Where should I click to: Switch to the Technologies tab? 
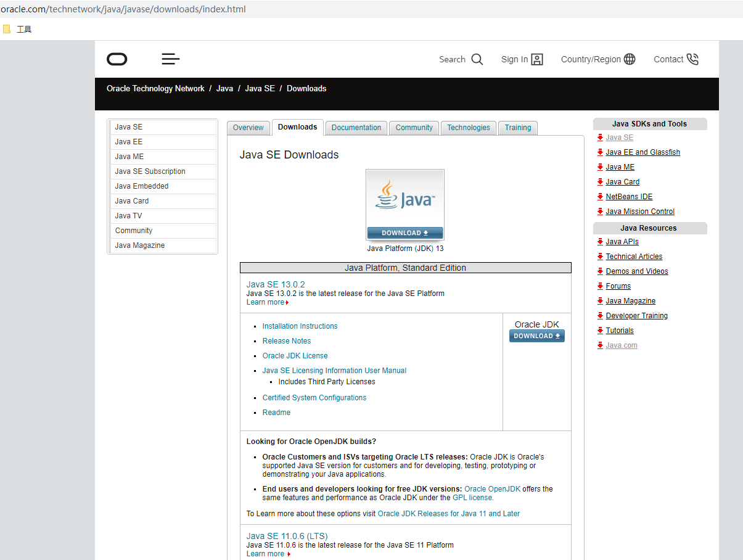pos(469,128)
